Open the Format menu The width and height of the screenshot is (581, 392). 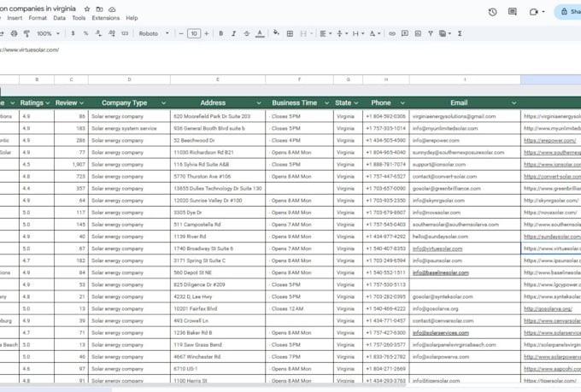[x=38, y=18]
